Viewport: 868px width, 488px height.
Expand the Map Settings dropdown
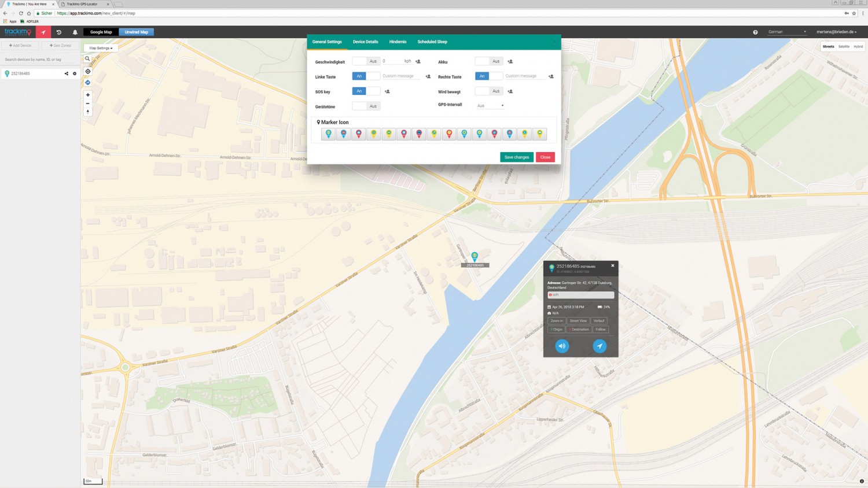(101, 48)
